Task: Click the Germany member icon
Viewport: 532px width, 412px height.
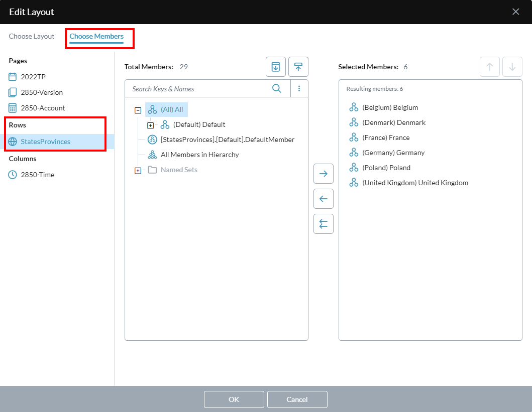Action: click(x=354, y=153)
